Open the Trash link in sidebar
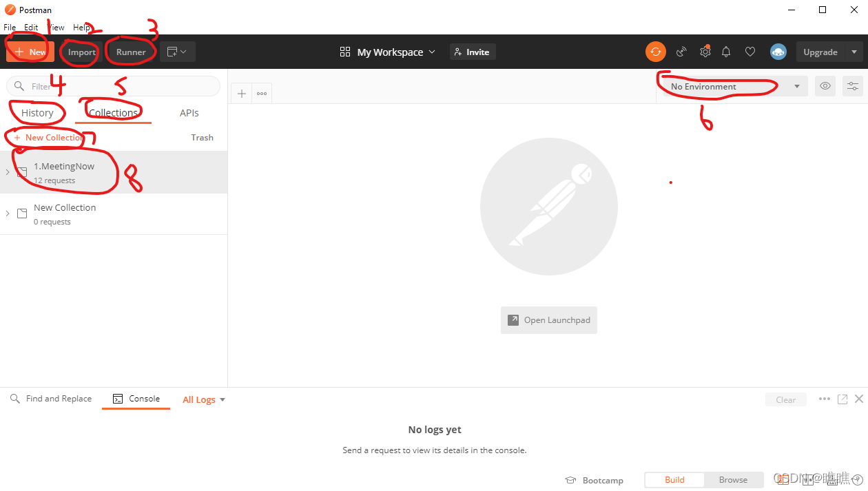The height and width of the screenshot is (491, 868). (203, 138)
